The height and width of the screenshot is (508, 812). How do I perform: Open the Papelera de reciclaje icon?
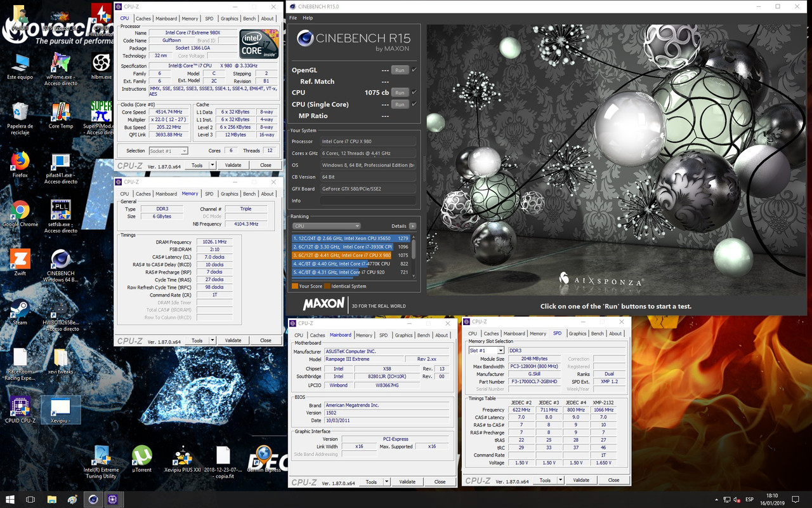tap(20, 119)
